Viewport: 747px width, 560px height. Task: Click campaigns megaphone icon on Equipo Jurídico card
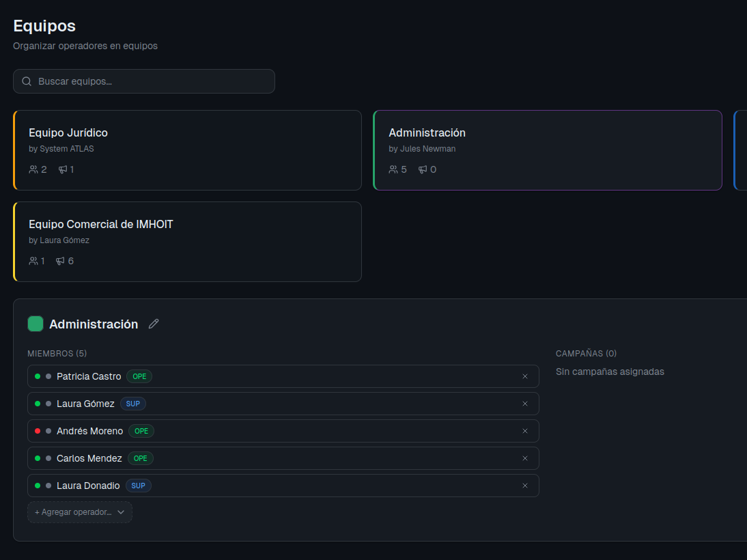coord(63,169)
